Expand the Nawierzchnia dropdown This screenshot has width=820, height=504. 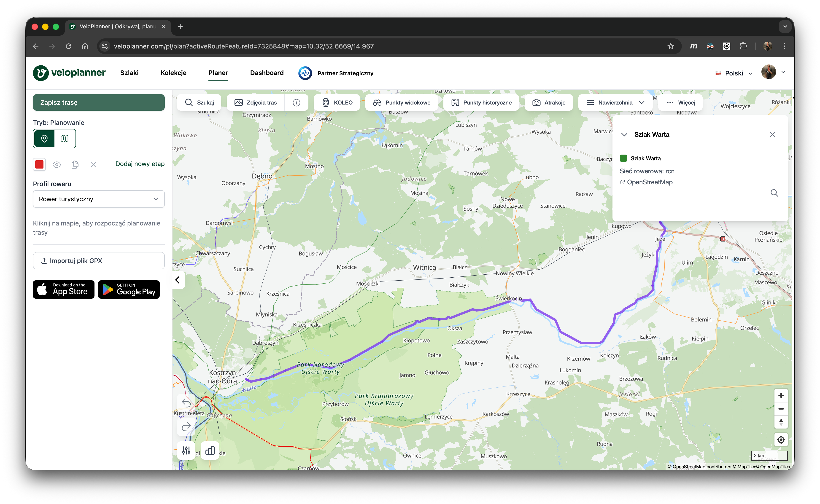(x=615, y=103)
